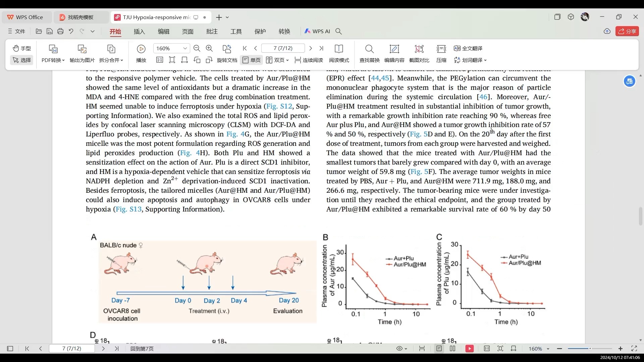Open eye protection mode dropdown in status bar
The height and width of the screenshot is (362, 644).
coord(401,349)
